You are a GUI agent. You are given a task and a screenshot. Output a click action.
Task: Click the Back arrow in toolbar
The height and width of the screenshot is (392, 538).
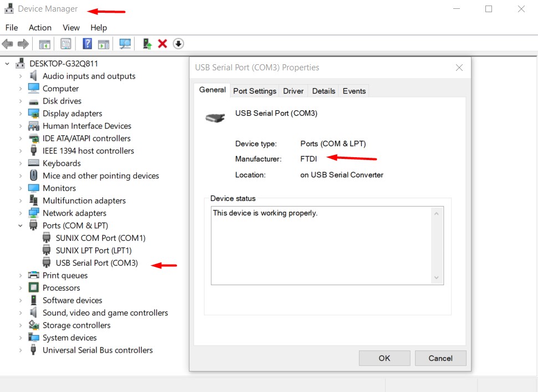coord(8,44)
